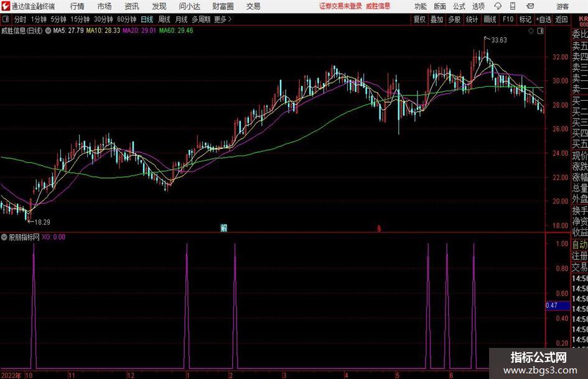Click the diamond icon above the chart
Screen dimensions: 588x379
[531, 31]
